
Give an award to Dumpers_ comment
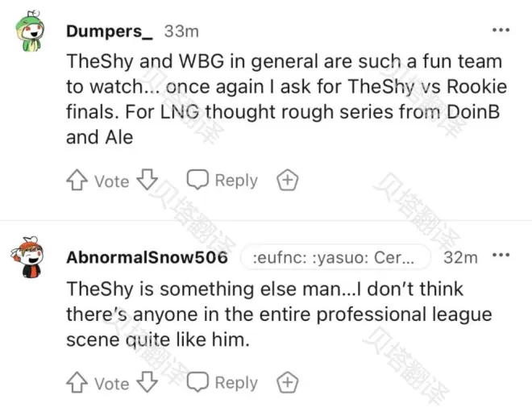click(288, 180)
